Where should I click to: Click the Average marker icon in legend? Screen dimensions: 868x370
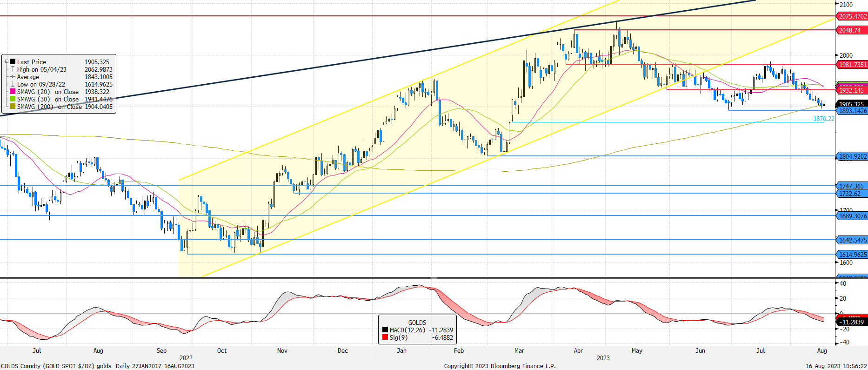tap(13, 77)
